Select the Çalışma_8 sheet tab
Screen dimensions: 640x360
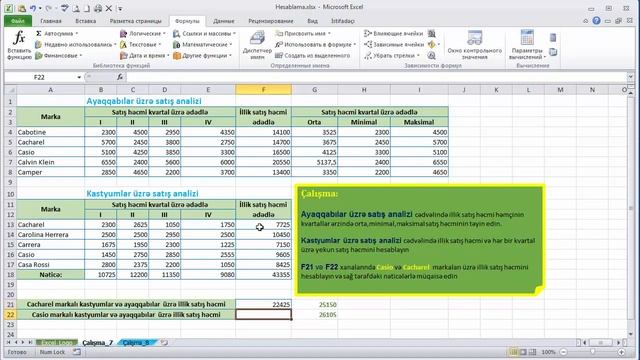coord(137,342)
